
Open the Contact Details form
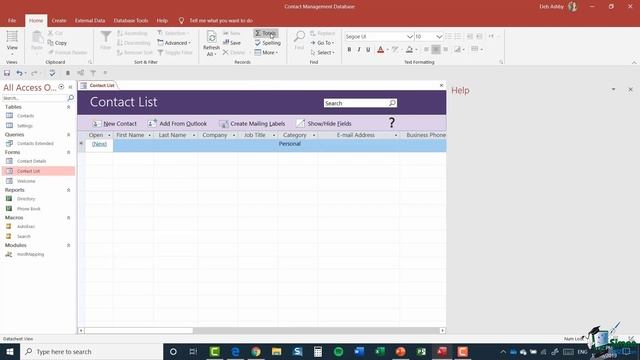(31, 161)
